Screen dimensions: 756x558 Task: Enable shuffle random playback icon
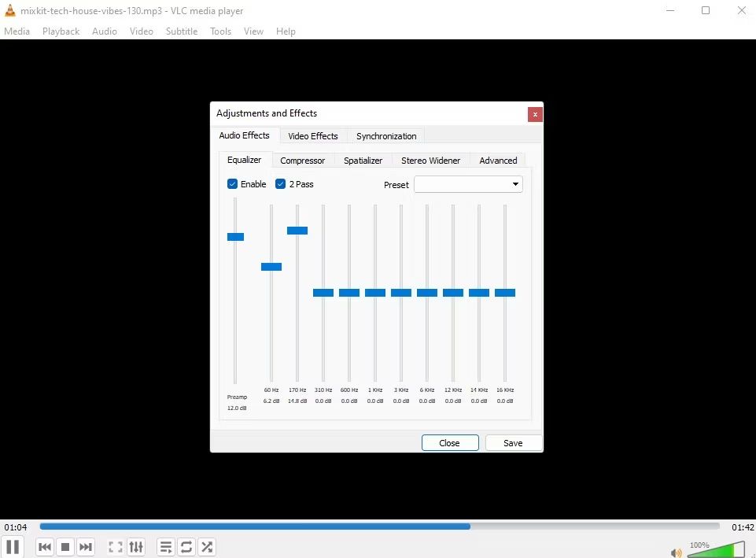207,546
